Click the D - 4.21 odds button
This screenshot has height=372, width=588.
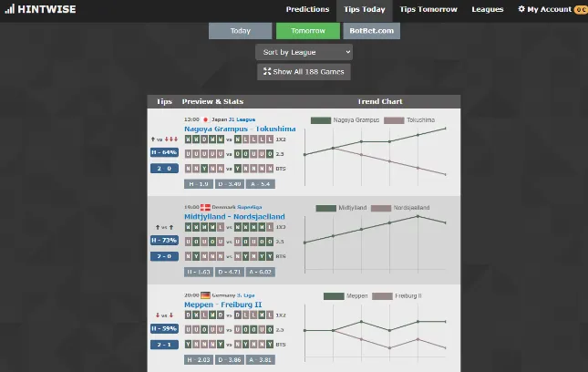[x=230, y=272]
